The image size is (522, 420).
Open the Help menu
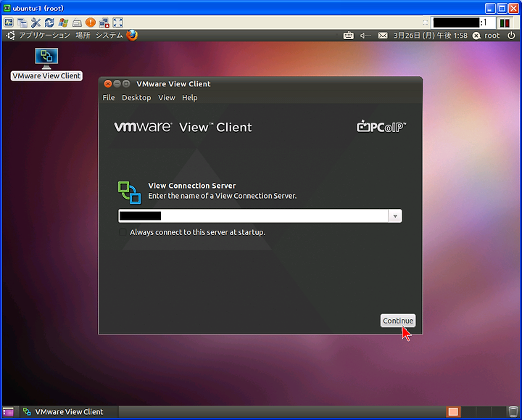point(190,98)
